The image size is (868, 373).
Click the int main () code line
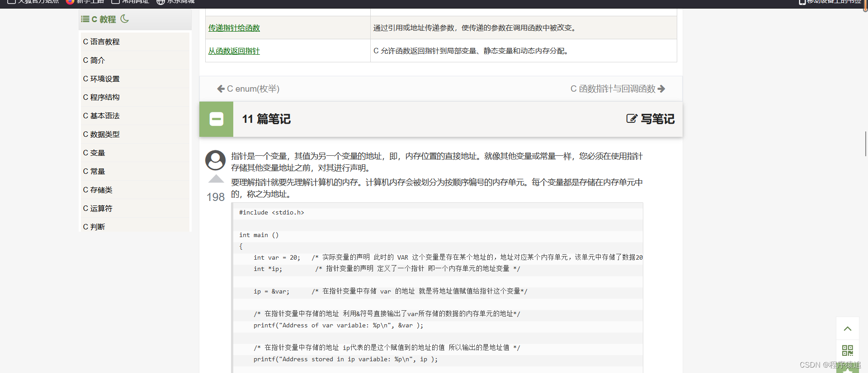coord(259,235)
